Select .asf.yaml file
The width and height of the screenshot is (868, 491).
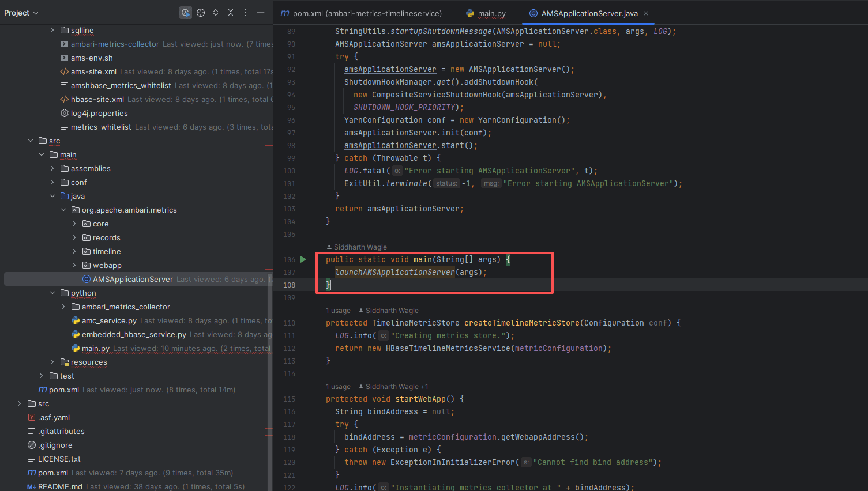54,417
